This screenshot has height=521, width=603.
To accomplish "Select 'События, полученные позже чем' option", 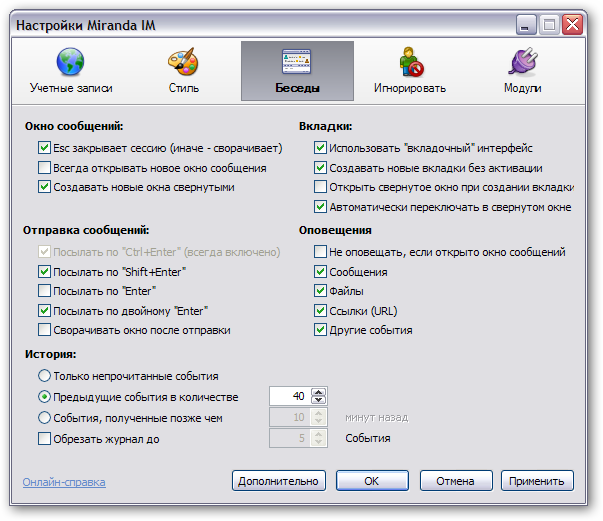I will 44,417.
